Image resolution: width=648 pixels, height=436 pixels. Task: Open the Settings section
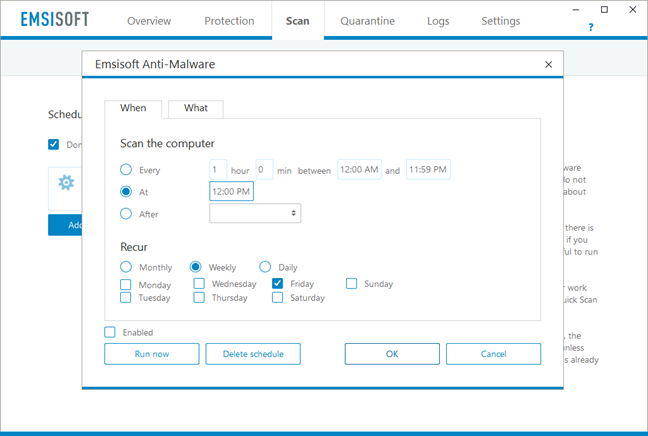coord(500,21)
